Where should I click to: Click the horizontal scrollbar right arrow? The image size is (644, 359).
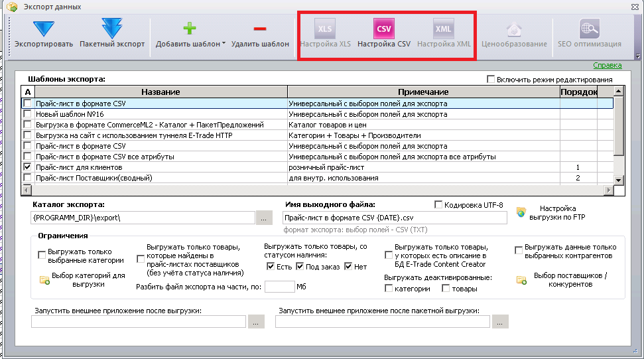pos(609,190)
